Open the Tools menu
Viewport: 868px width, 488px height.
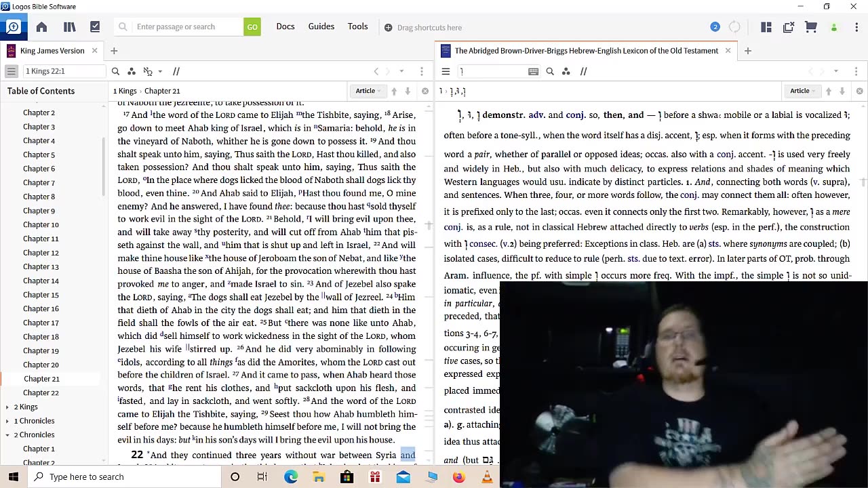tap(358, 26)
